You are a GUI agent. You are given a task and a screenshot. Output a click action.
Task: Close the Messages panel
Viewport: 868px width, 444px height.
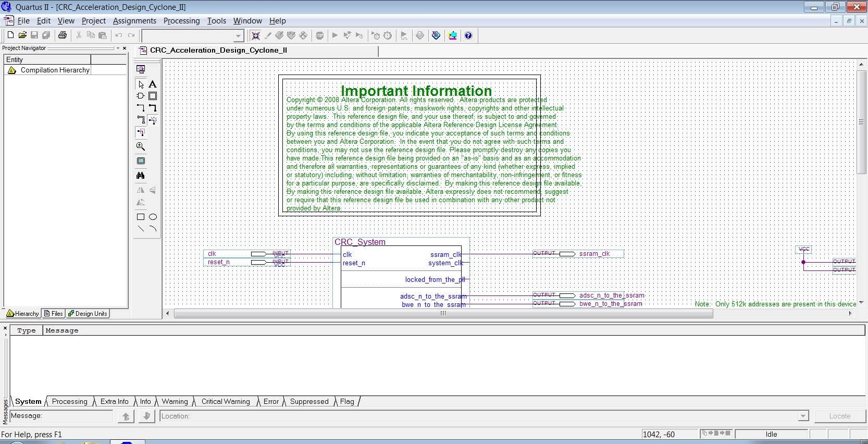(5, 328)
